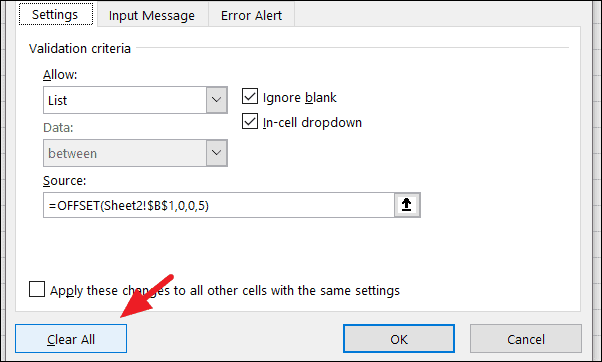Expand the Data dropdown arrow
This screenshot has width=602, height=362.
pos(217,153)
